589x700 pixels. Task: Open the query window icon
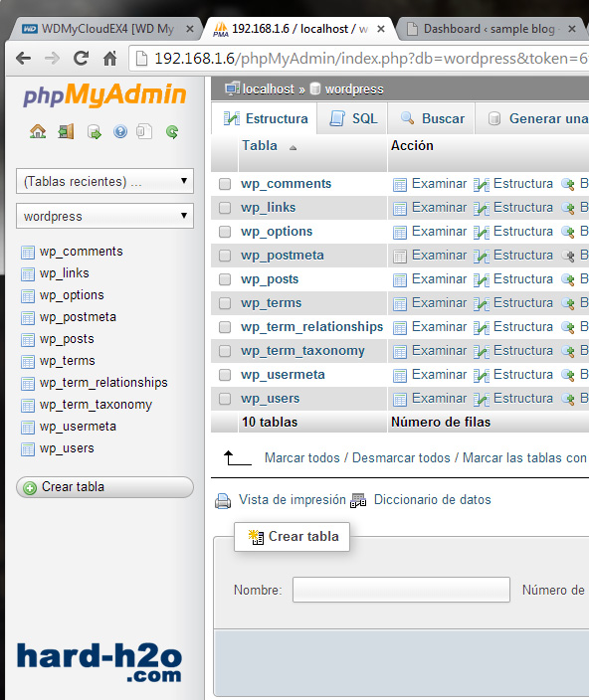[95, 131]
